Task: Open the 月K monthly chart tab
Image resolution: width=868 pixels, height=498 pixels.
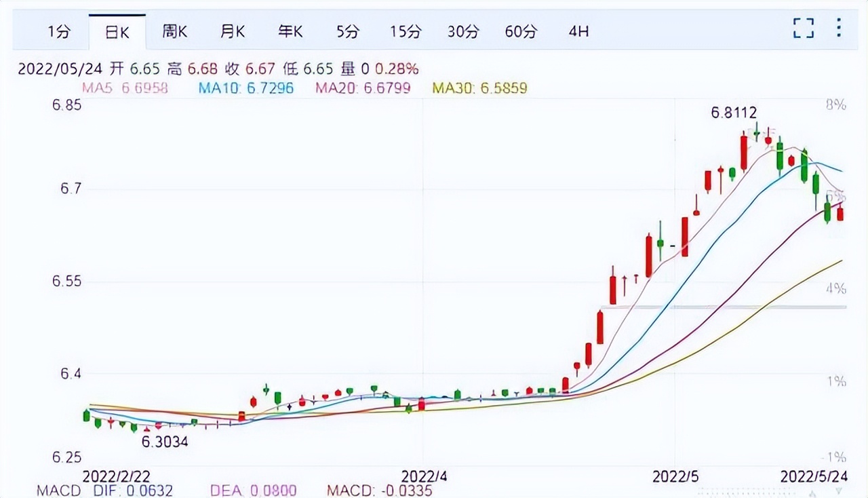Action: 233,31
